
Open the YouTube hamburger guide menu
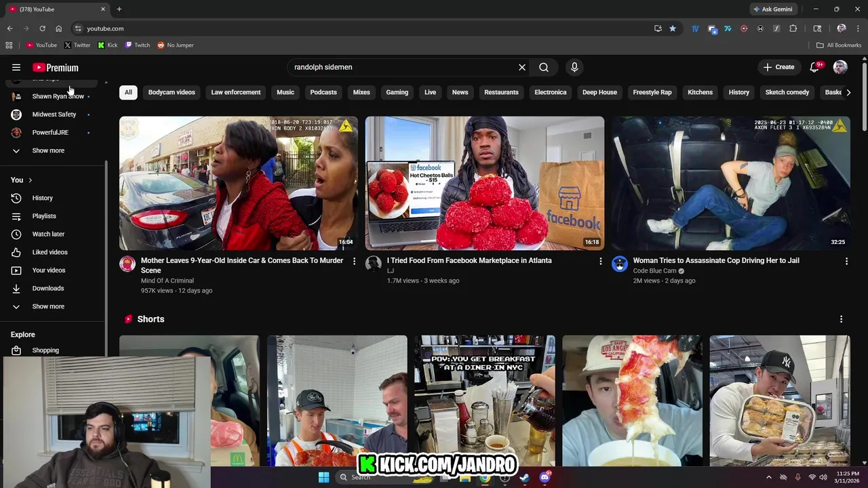point(16,67)
